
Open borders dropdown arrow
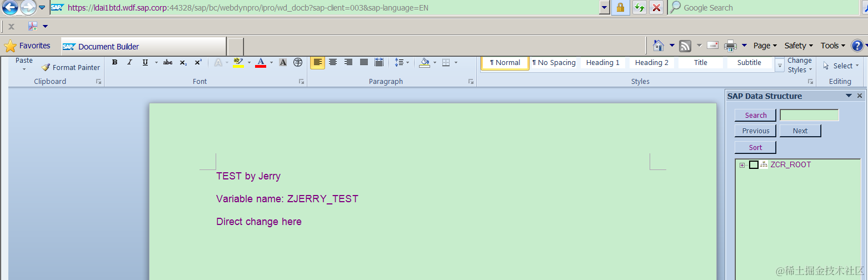click(x=456, y=63)
